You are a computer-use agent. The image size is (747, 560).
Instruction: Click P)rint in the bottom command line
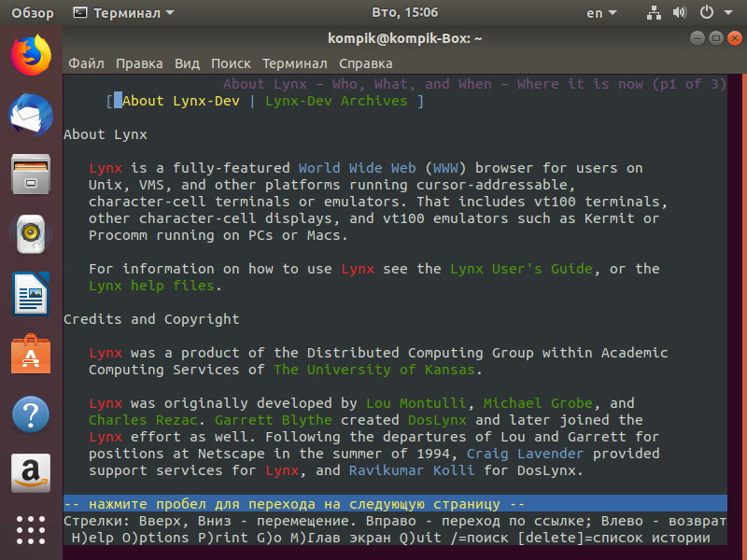[x=223, y=538]
